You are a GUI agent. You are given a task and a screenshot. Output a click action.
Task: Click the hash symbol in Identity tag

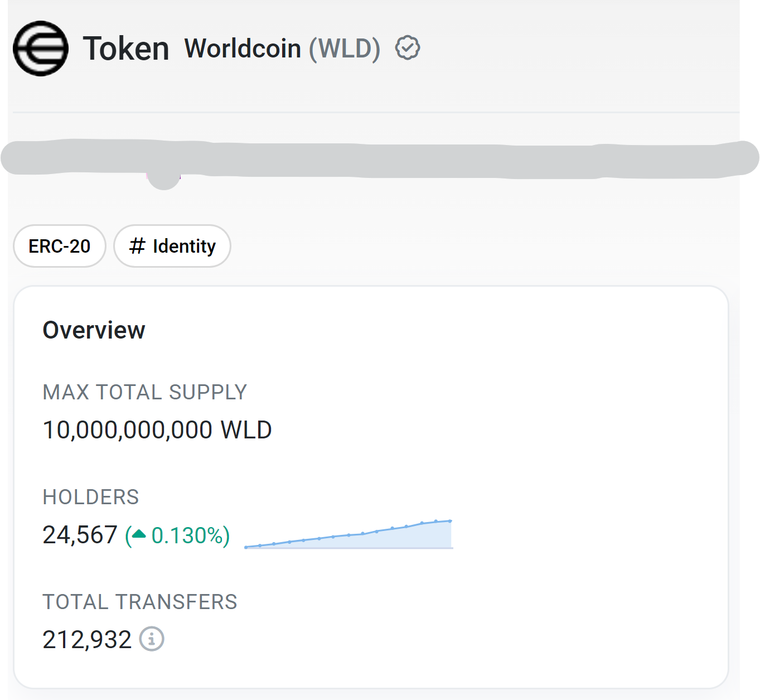[137, 245]
